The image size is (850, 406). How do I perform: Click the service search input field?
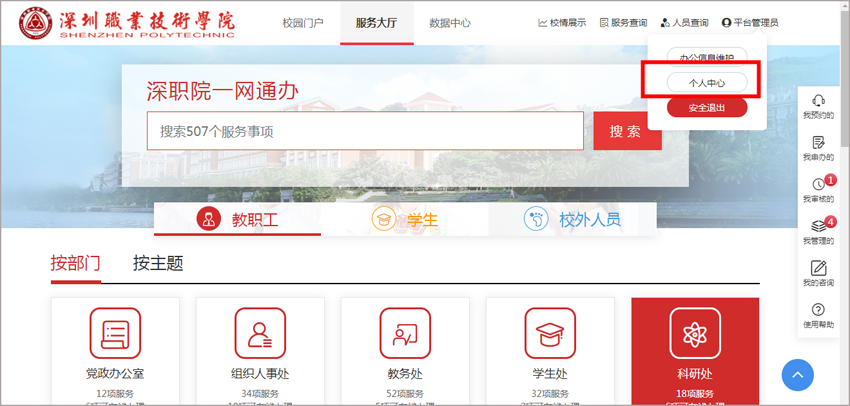[x=365, y=131]
